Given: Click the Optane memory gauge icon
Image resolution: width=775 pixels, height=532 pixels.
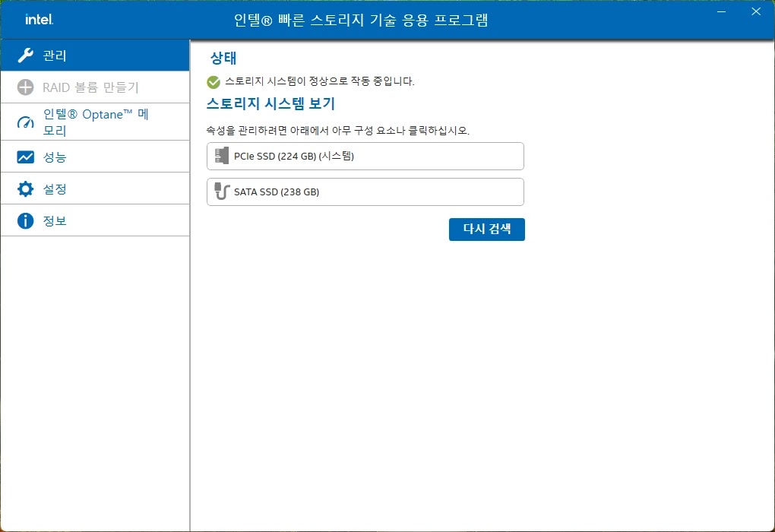Looking at the screenshot, I should tap(25, 122).
